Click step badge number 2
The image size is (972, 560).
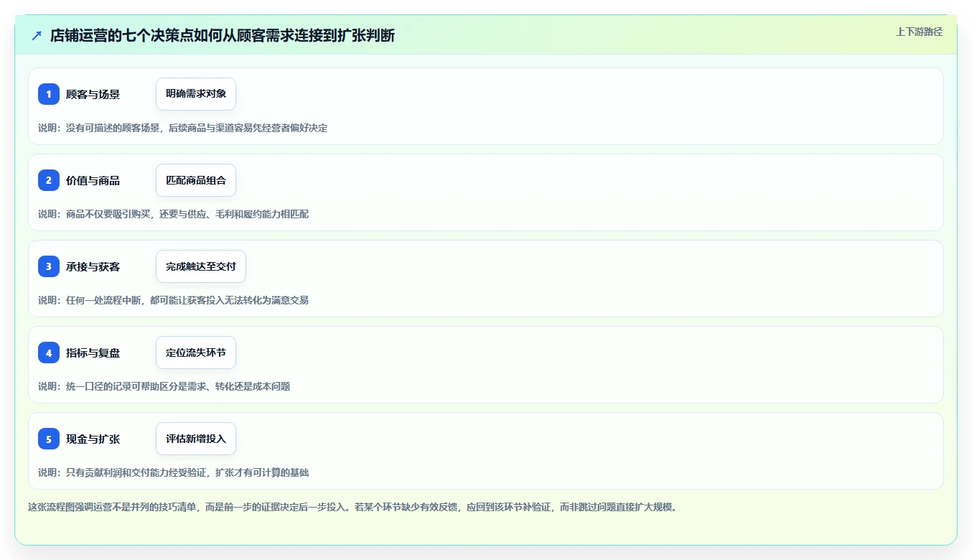click(49, 180)
